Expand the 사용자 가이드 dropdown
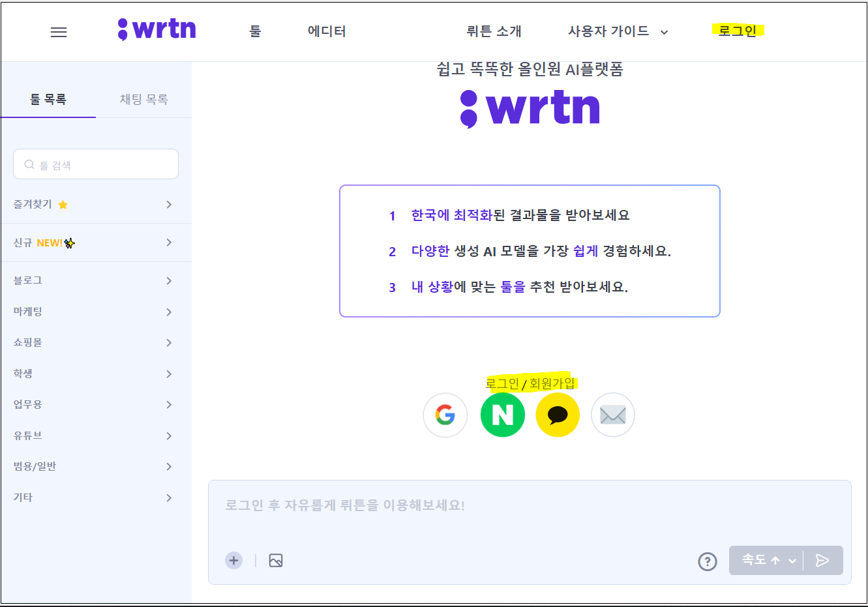This screenshot has height=607, width=868. (616, 31)
